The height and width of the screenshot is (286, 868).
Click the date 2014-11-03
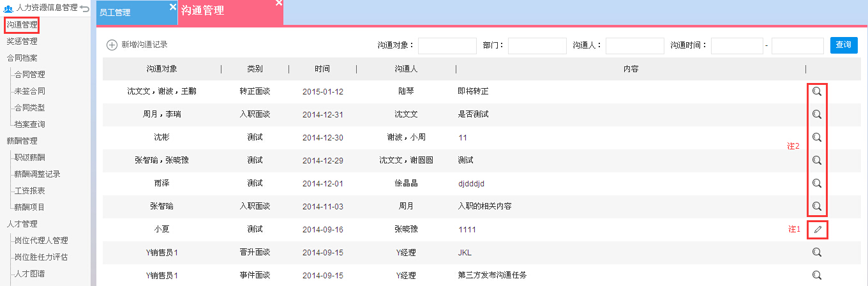pos(323,207)
